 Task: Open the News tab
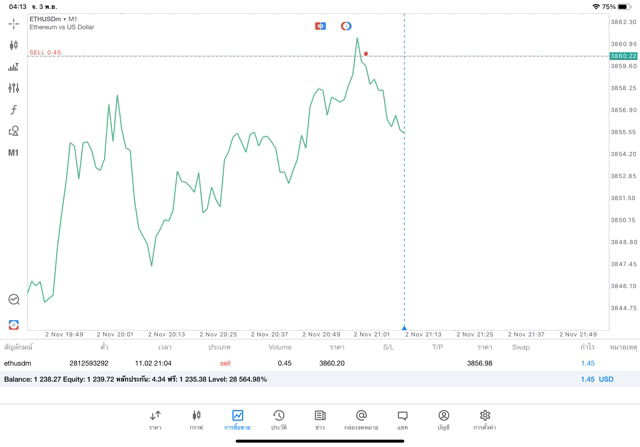click(320, 418)
